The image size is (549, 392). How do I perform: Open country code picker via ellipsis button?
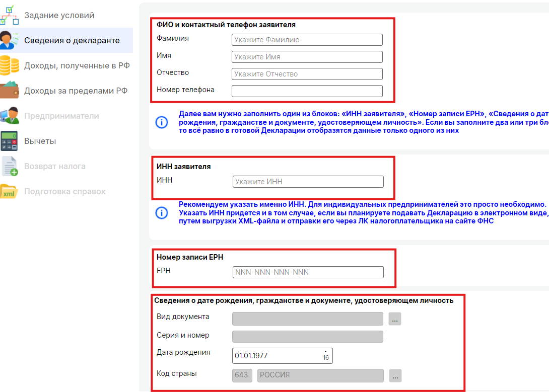[x=395, y=375]
